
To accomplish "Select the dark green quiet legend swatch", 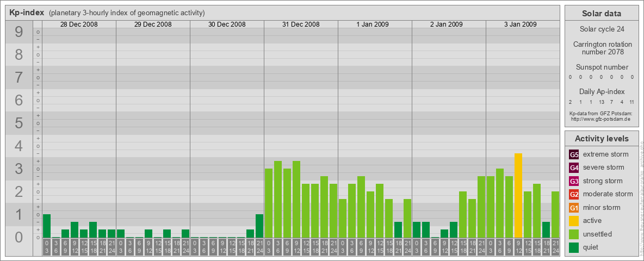I will (x=574, y=247).
